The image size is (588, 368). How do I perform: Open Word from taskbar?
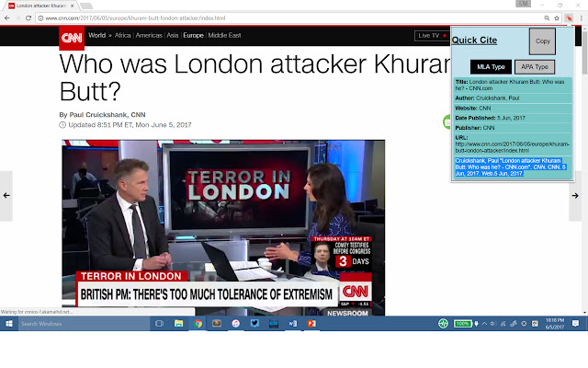[292, 324]
